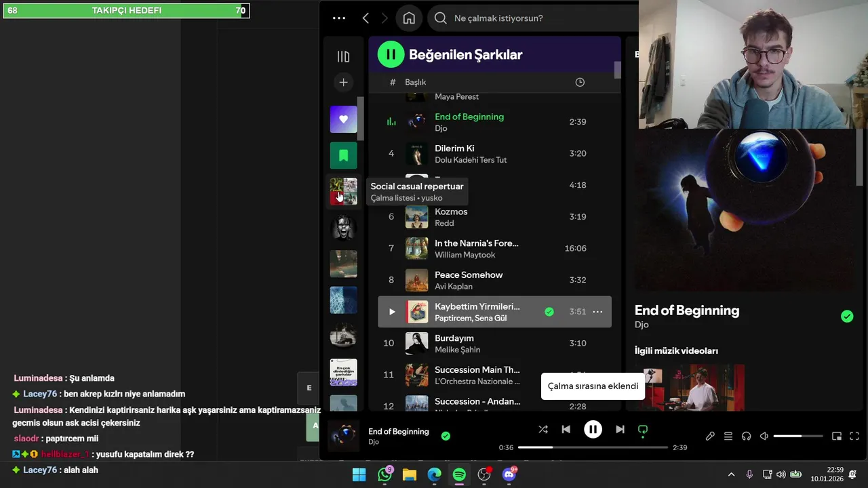Open more options for Kaybettim Yirmileri...
Viewport: 868px width, 488px height.
(597, 312)
